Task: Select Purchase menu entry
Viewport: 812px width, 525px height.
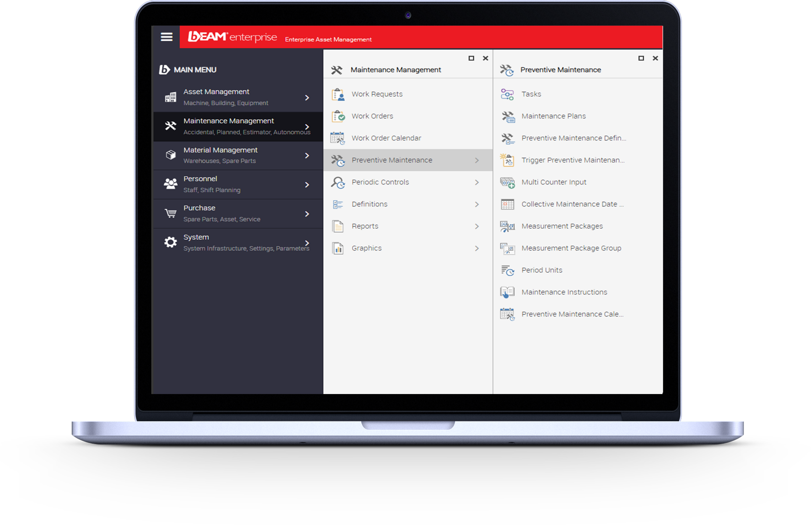Action: coord(238,213)
